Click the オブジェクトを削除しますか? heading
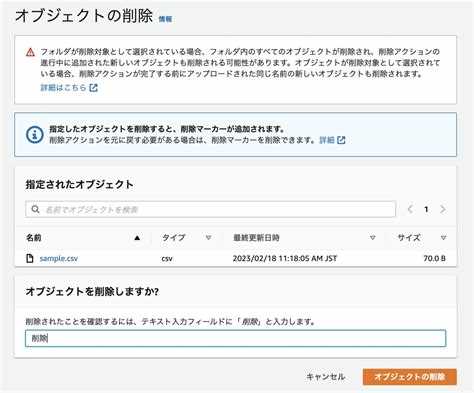Image resolution: width=474 pixels, height=393 pixels. tap(92, 292)
